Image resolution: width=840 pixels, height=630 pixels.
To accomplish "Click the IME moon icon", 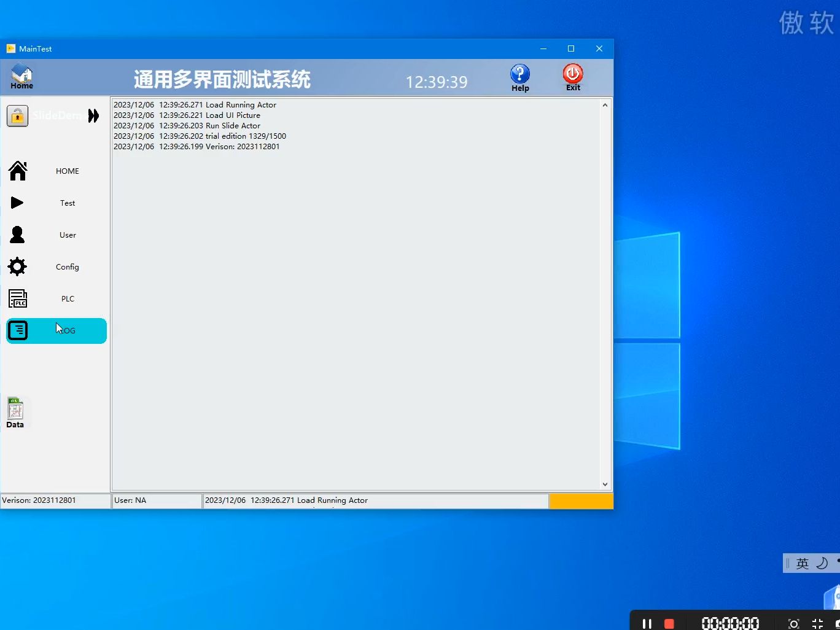I will click(822, 563).
